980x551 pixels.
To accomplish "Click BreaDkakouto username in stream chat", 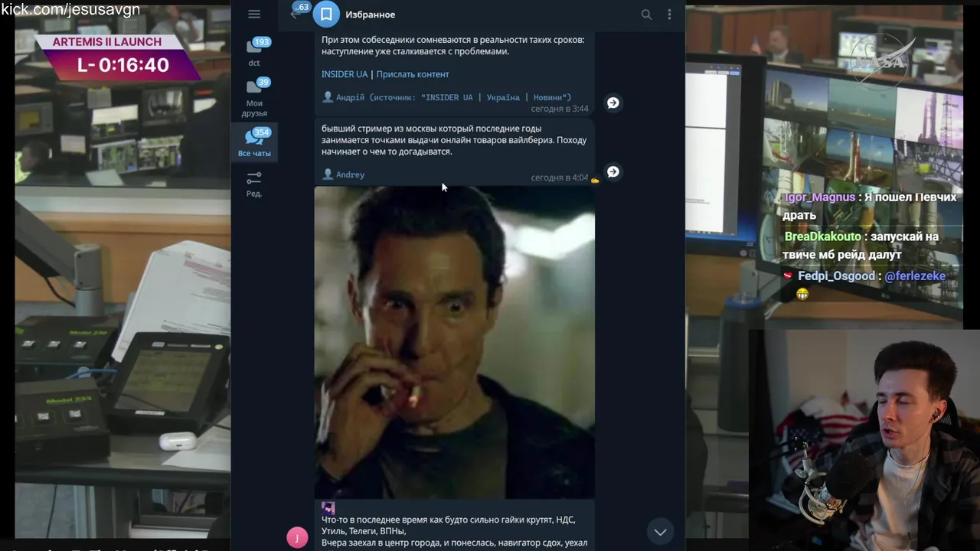I will (x=823, y=236).
